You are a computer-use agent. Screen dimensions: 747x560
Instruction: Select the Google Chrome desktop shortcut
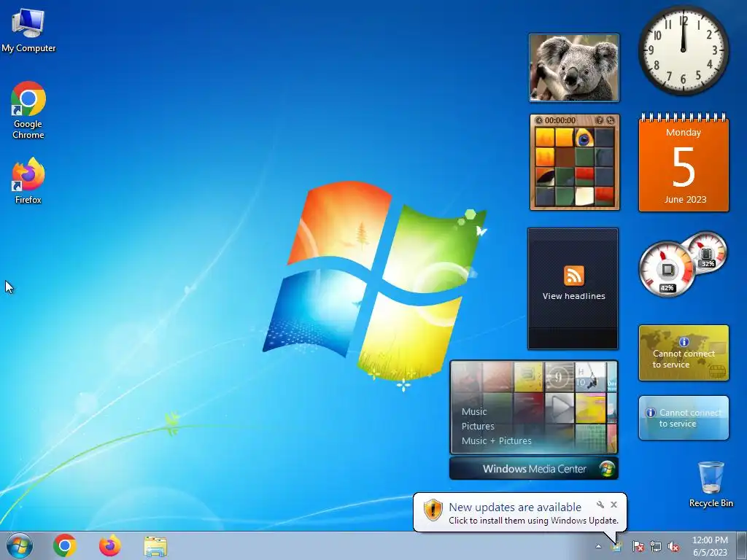pyautogui.click(x=28, y=110)
